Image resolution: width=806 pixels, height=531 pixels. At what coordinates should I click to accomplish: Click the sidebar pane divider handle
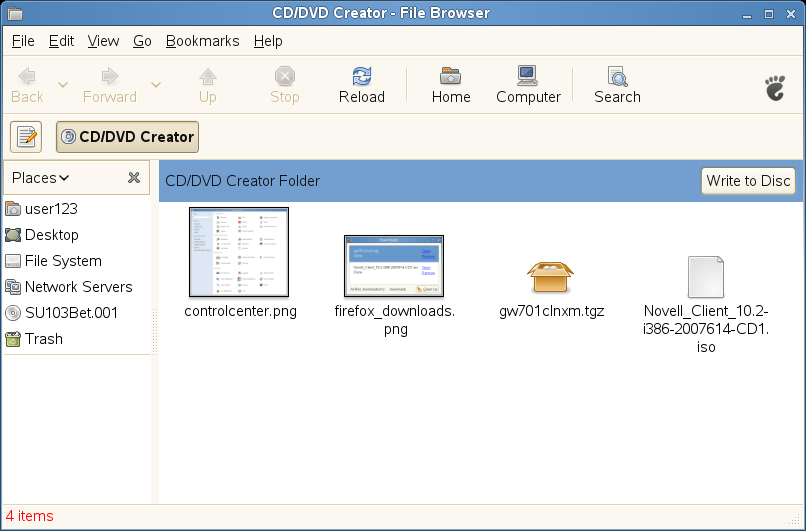[155, 332]
